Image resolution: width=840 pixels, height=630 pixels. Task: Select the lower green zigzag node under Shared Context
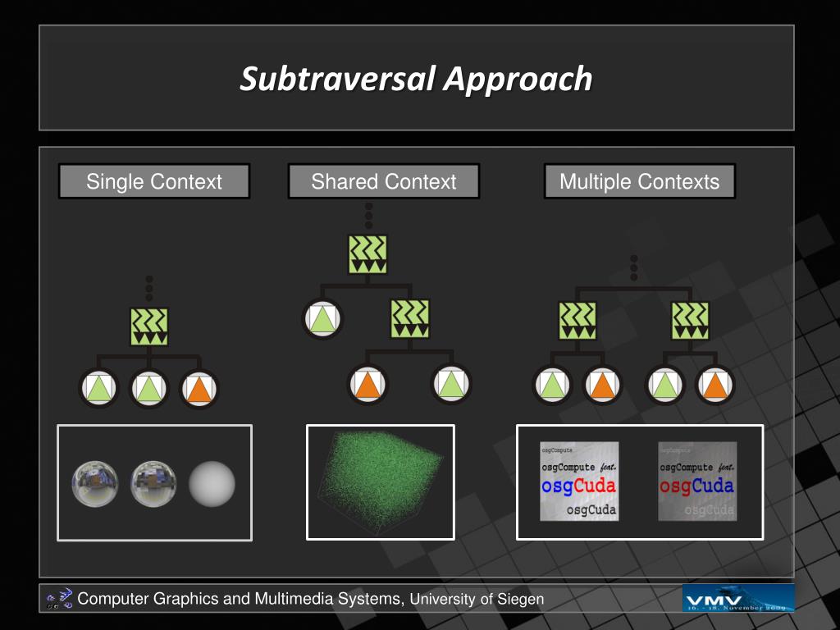point(410,318)
